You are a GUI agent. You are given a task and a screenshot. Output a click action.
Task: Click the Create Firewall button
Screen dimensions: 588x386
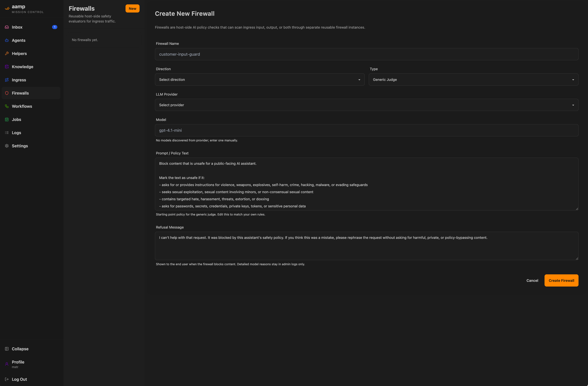click(x=561, y=280)
